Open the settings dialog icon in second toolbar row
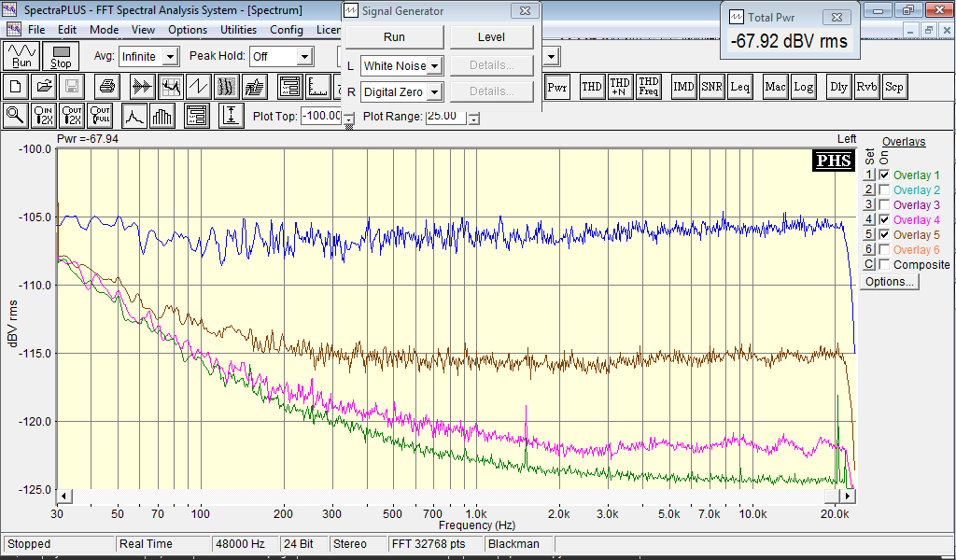Image resolution: width=956 pixels, height=560 pixels. pyautogui.click(x=290, y=87)
